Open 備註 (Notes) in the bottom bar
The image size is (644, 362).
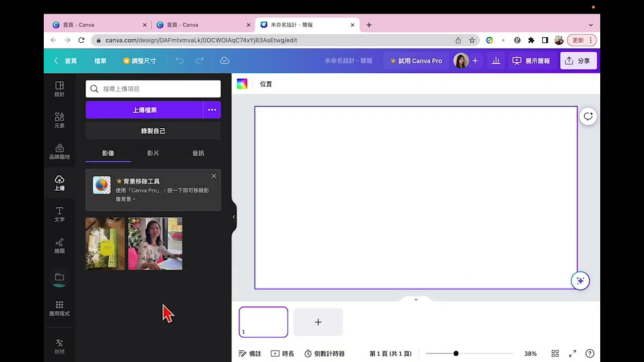pyautogui.click(x=250, y=353)
